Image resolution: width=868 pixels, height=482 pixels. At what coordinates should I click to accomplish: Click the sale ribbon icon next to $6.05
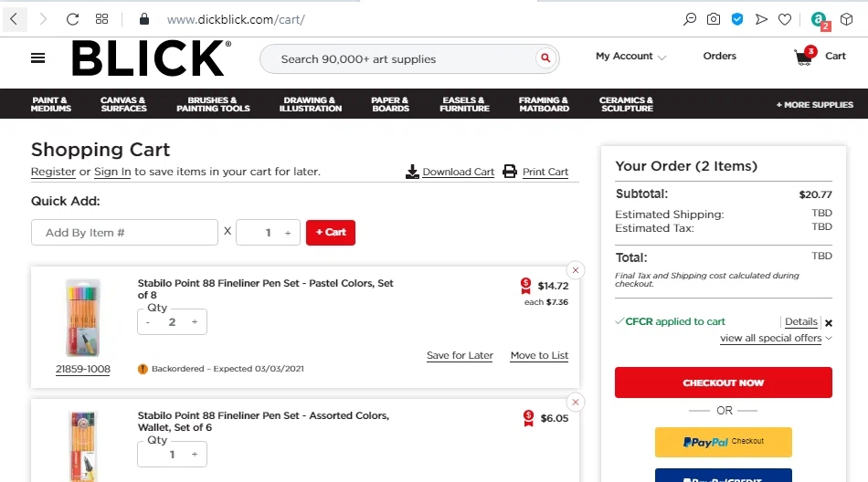[529, 418]
